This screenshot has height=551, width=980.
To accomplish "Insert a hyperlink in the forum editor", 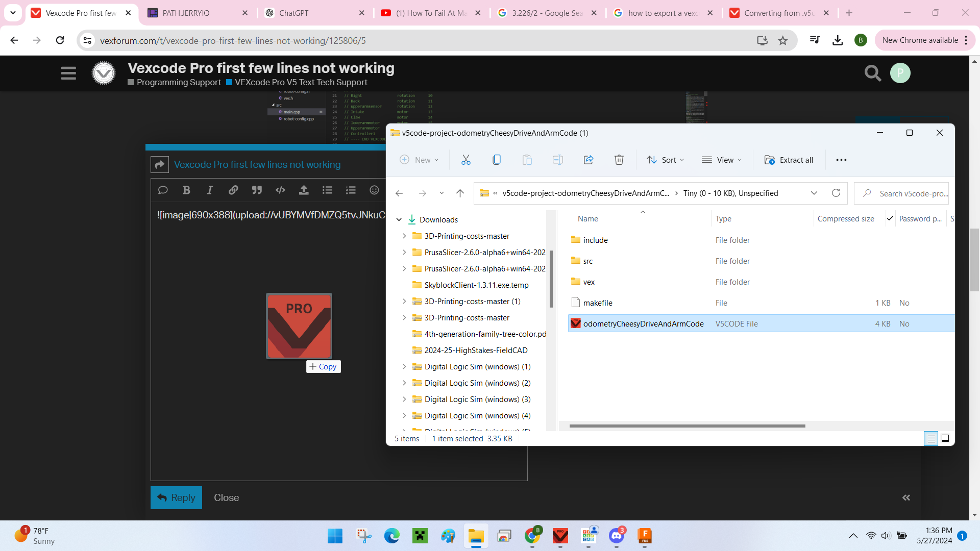I will [233, 190].
